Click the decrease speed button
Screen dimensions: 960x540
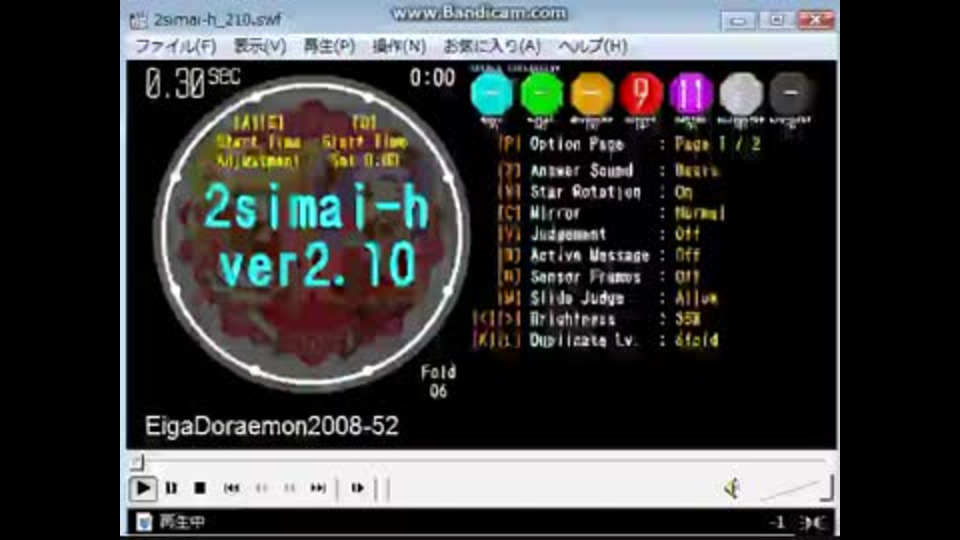point(261,488)
